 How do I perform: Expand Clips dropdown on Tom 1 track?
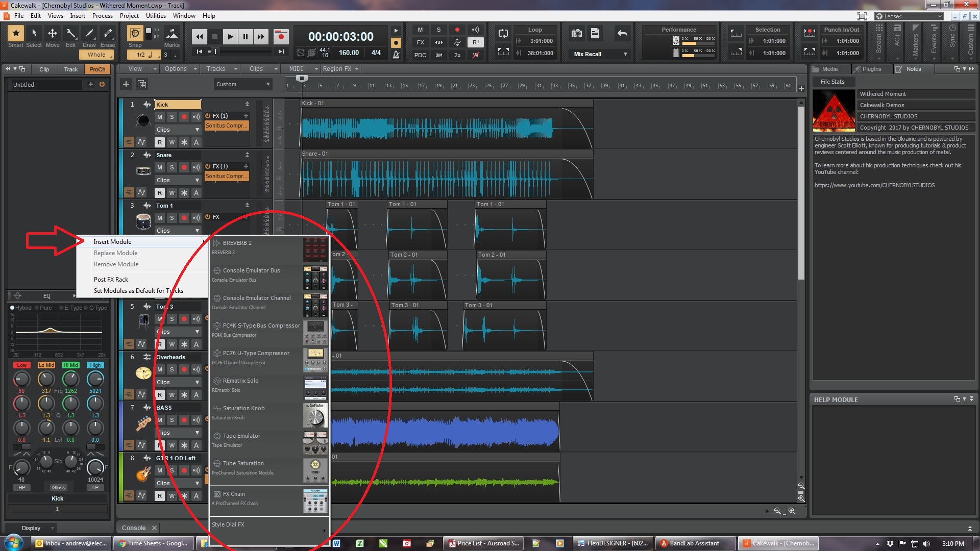[197, 230]
